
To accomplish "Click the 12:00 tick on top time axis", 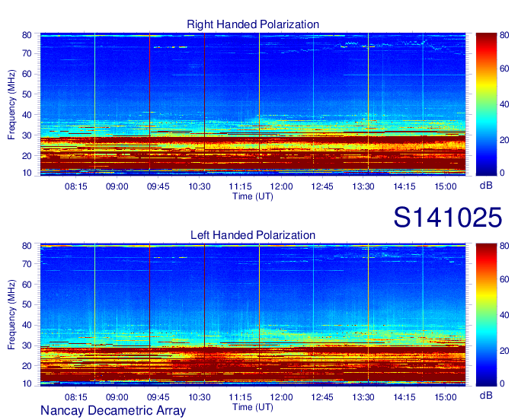I will click(281, 186).
